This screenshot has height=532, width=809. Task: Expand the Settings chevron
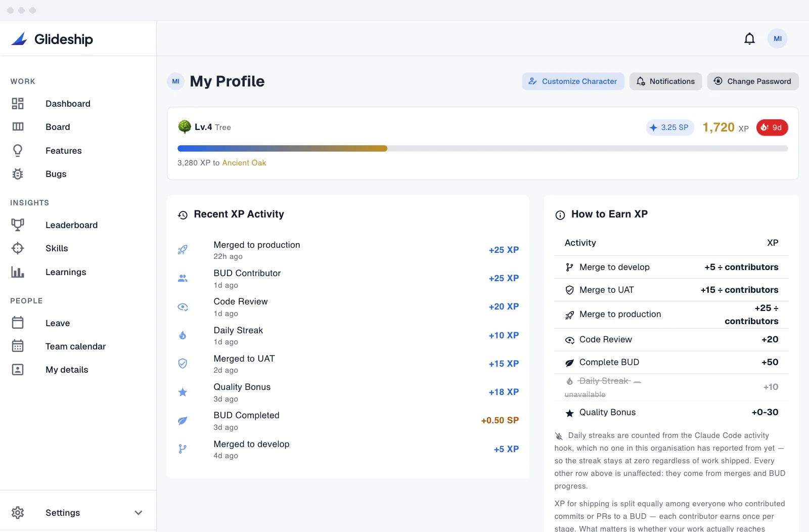tap(139, 513)
